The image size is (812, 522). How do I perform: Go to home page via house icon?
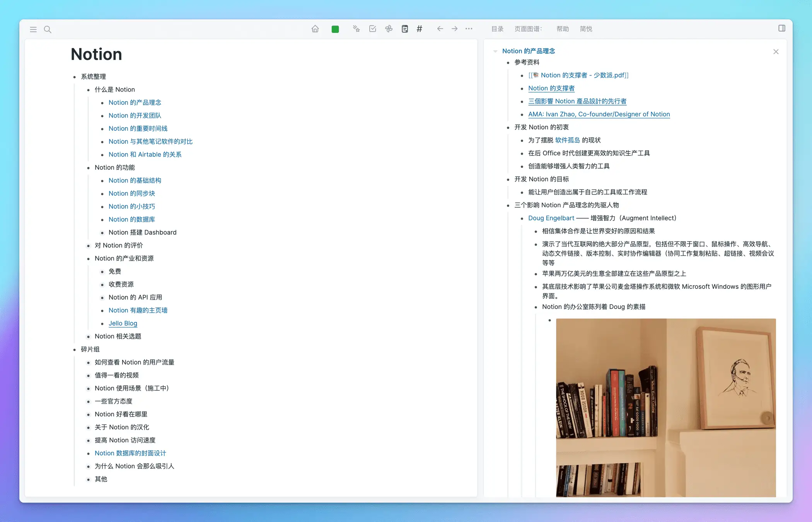click(315, 29)
